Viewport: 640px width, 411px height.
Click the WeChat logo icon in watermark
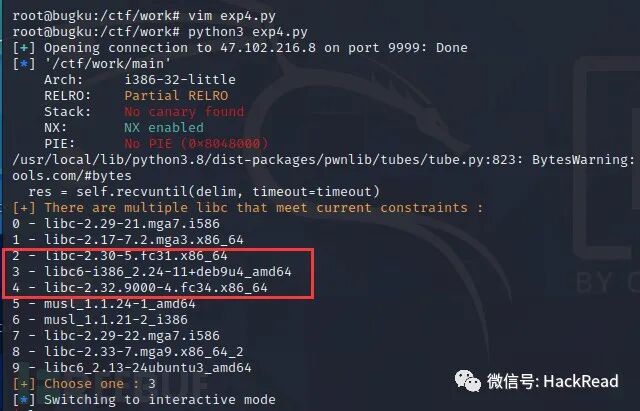(468, 381)
